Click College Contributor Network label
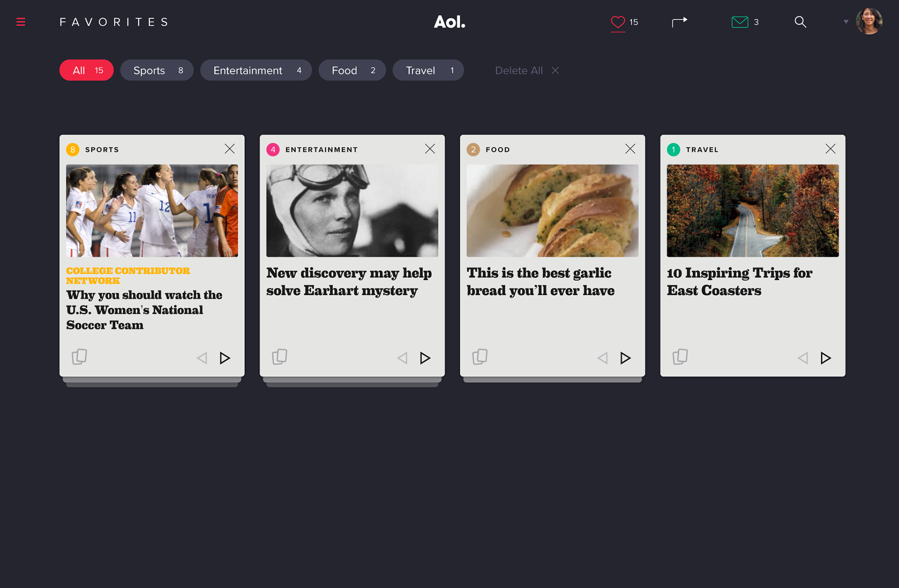Image resolution: width=899 pixels, height=588 pixels. (128, 276)
